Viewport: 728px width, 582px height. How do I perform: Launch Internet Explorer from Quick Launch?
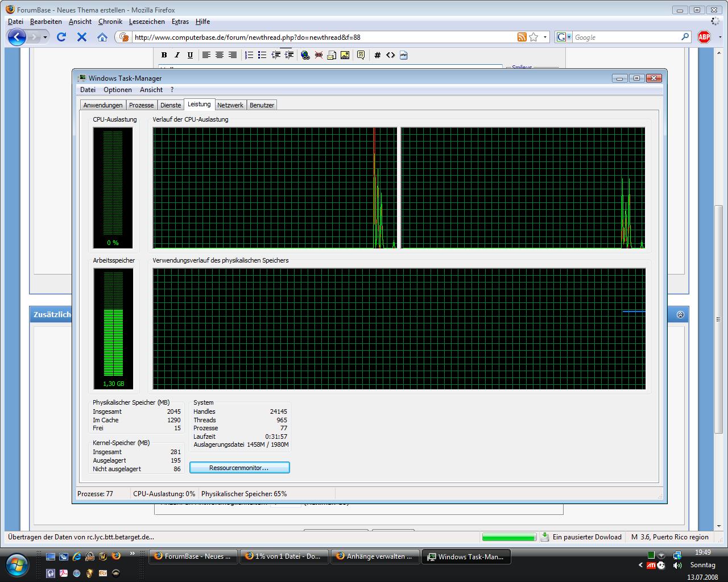tap(77, 556)
